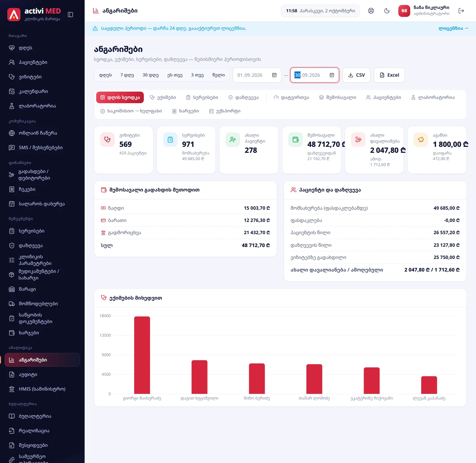Select the დღეს period preset
The image size is (476, 463).
pyautogui.click(x=105, y=75)
